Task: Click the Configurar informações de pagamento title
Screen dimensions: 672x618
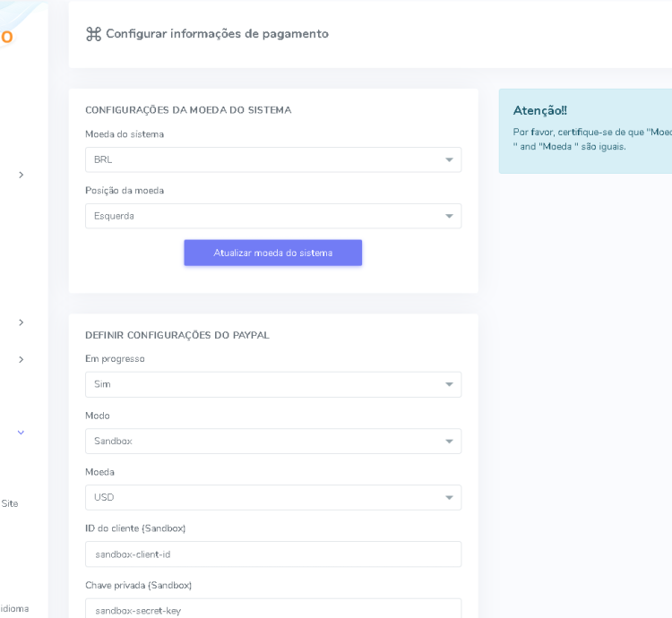Action: point(217,34)
